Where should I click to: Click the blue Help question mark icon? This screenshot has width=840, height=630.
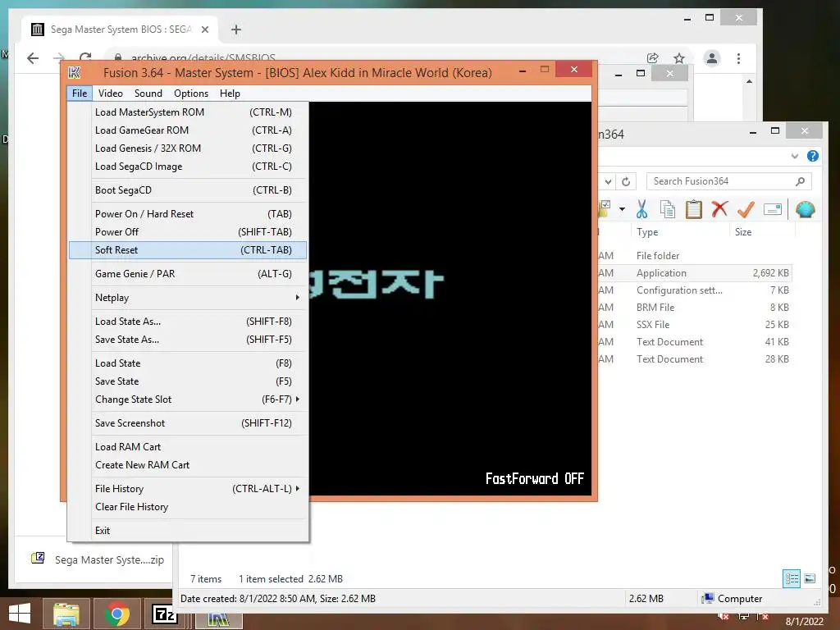813,156
